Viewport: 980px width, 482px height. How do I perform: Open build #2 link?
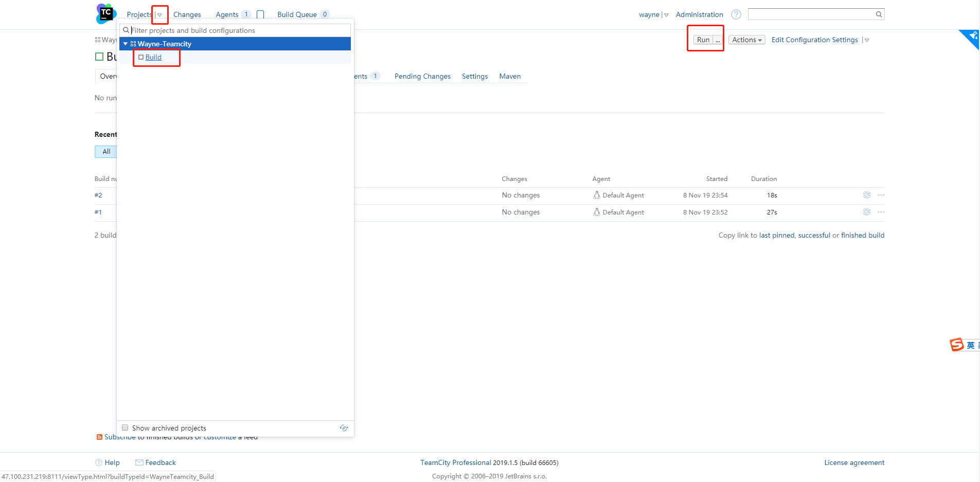pos(98,195)
